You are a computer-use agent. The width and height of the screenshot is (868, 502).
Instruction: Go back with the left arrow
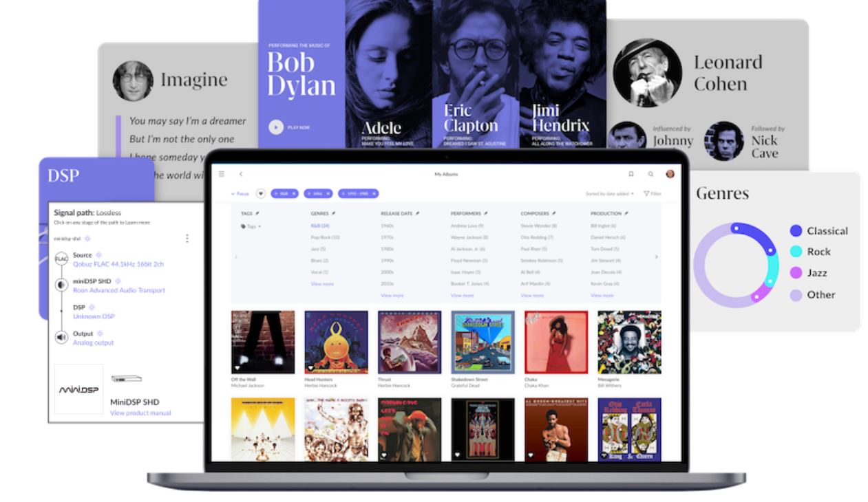(x=241, y=174)
